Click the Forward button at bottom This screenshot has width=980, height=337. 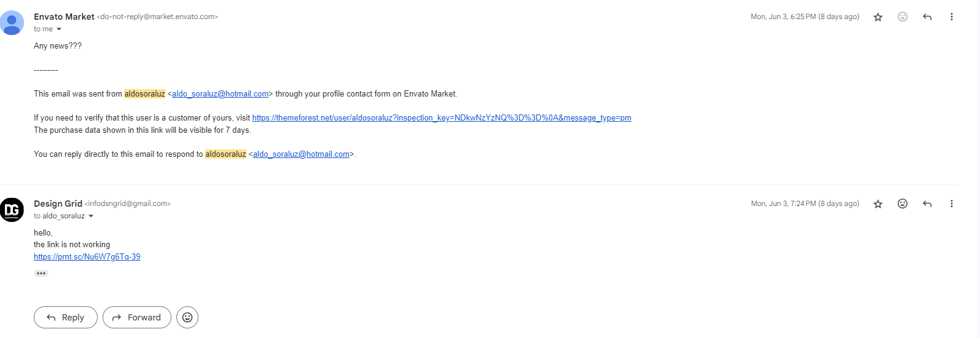click(137, 317)
